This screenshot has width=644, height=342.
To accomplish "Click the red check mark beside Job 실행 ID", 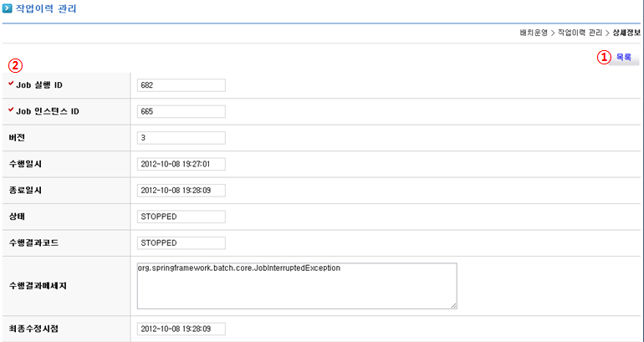I will (x=10, y=84).
